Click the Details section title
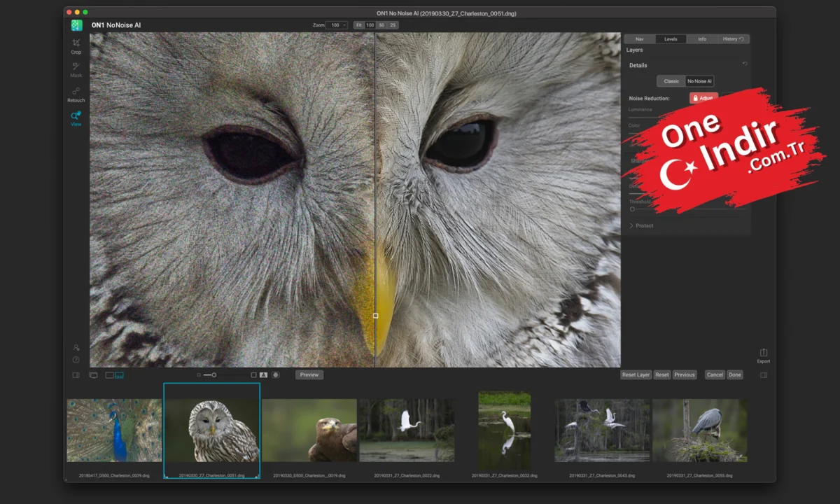 click(638, 65)
